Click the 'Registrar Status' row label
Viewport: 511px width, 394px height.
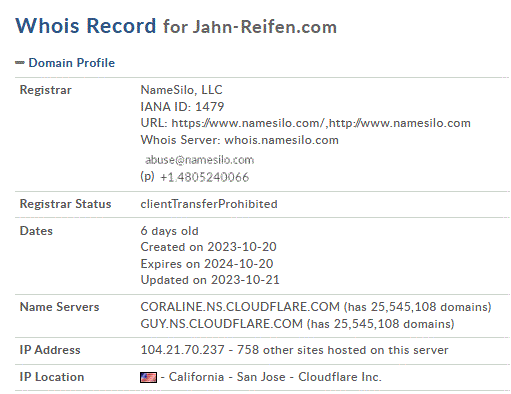click(65, 204)
